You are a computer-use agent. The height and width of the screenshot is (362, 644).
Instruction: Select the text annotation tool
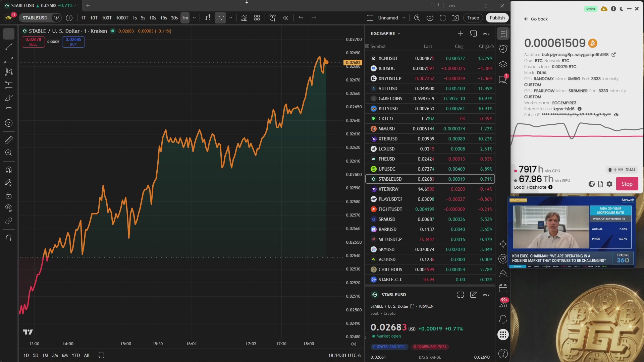pyautogui.click(x=9, y=110)
